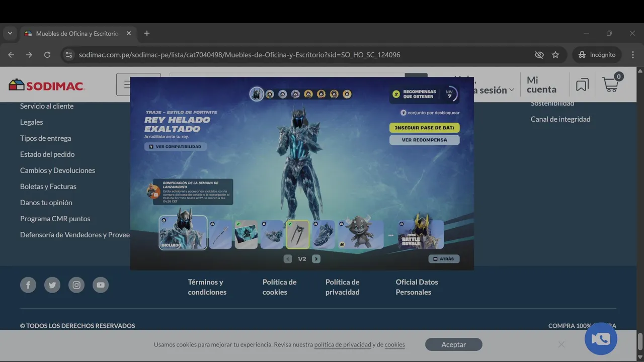The height and width of the screenshot is (362, 644).
Task: Select the yellow-outlined dark pickaxe thumbnail
Action: (x=297, y=234)
